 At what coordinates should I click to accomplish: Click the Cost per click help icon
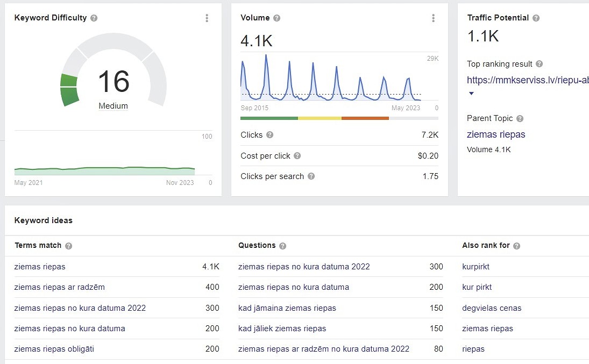coord(297,156)
